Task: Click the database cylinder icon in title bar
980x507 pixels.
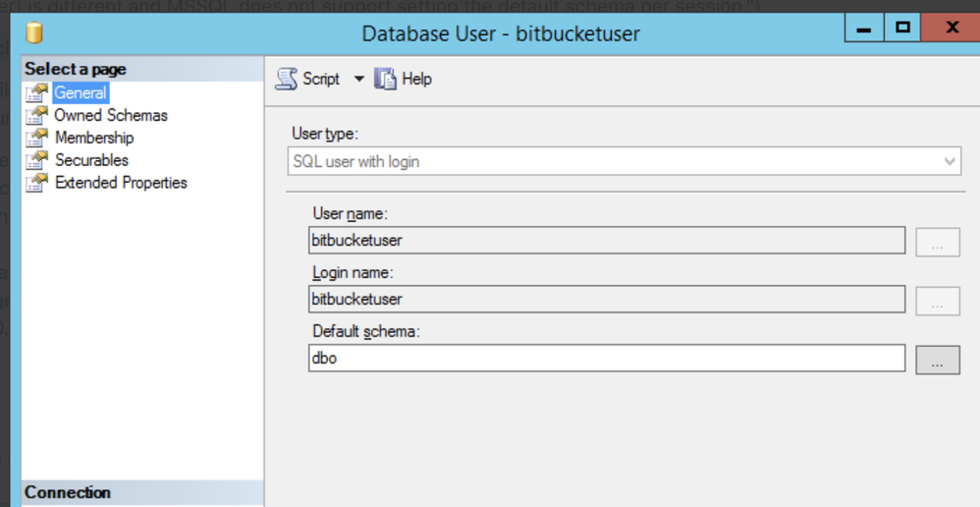Action: (x=33, y=33)
